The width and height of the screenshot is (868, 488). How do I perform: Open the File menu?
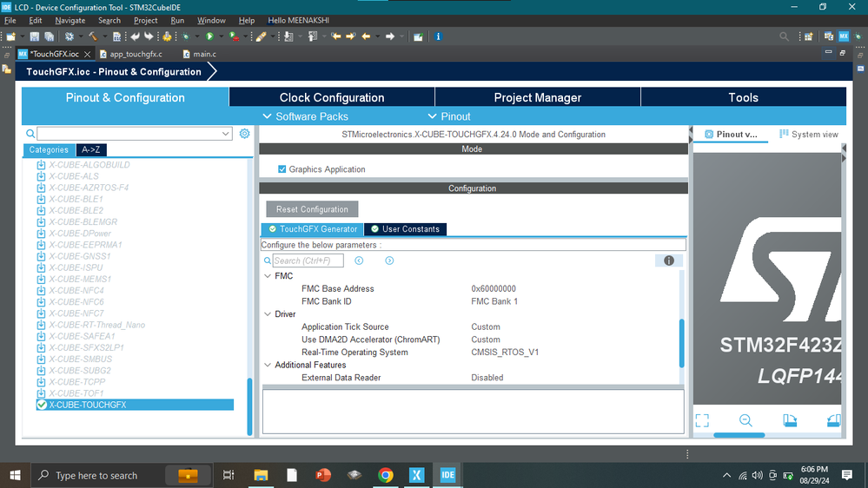pos(10,21)
